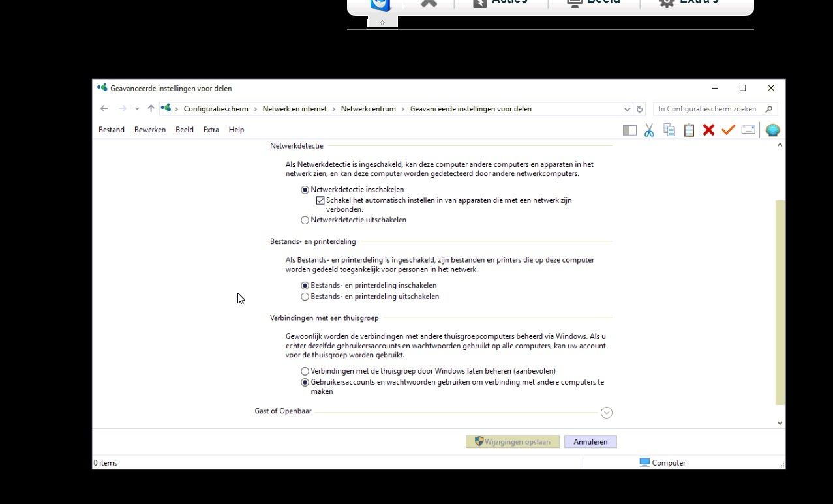Open breadcrumb chevron after Configuratiescherm
The height and width of the screenshot is (504, 833).
[x=256, y=109]
